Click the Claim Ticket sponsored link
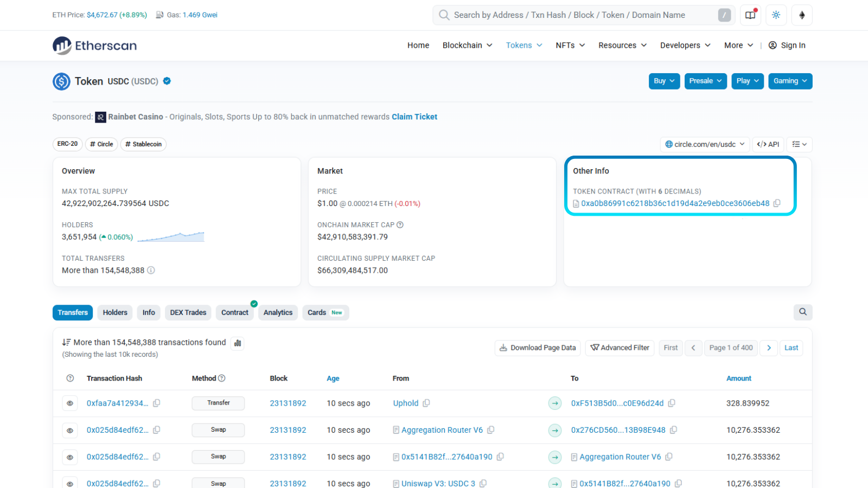This screenshot has width=868, height=488. [x=414, y=117]
